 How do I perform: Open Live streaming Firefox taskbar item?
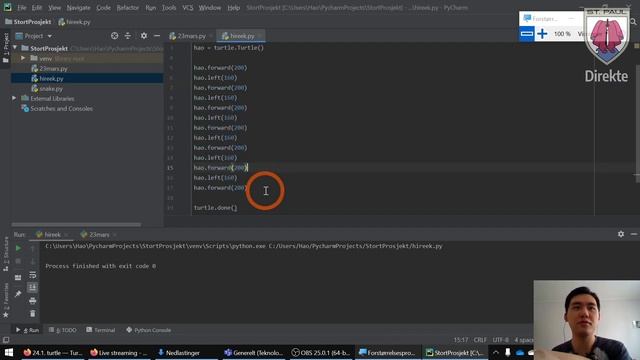click(119, 353)
